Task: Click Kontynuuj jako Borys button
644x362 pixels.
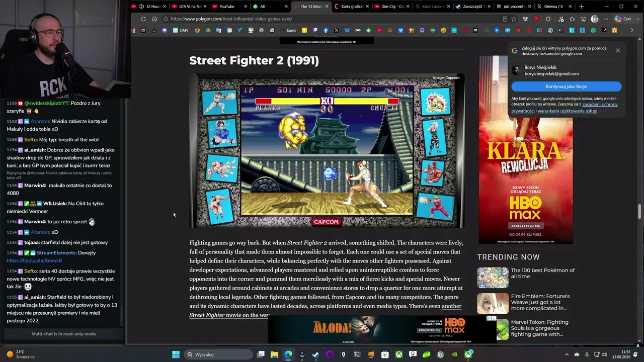Action: [567, 86]
